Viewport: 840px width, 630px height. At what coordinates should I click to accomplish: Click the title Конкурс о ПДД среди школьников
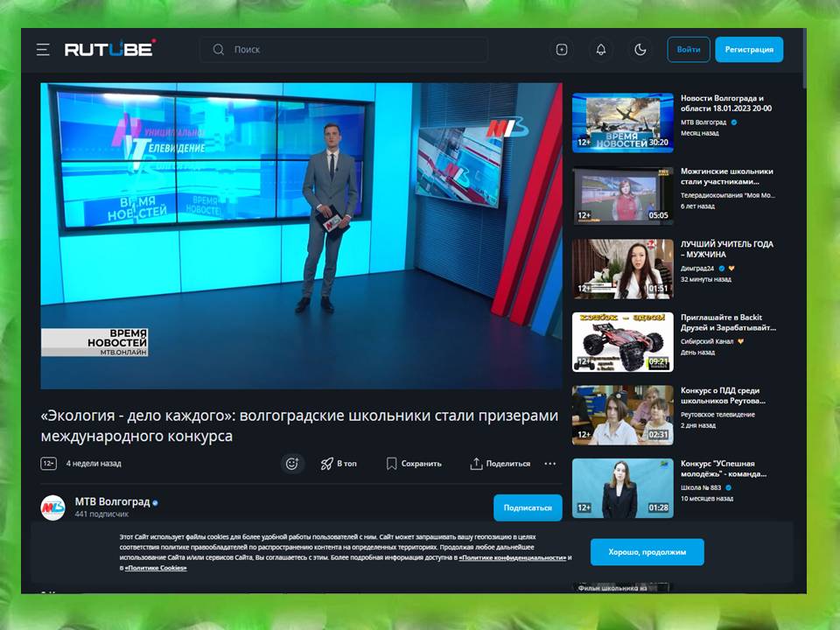coord(723,395)
